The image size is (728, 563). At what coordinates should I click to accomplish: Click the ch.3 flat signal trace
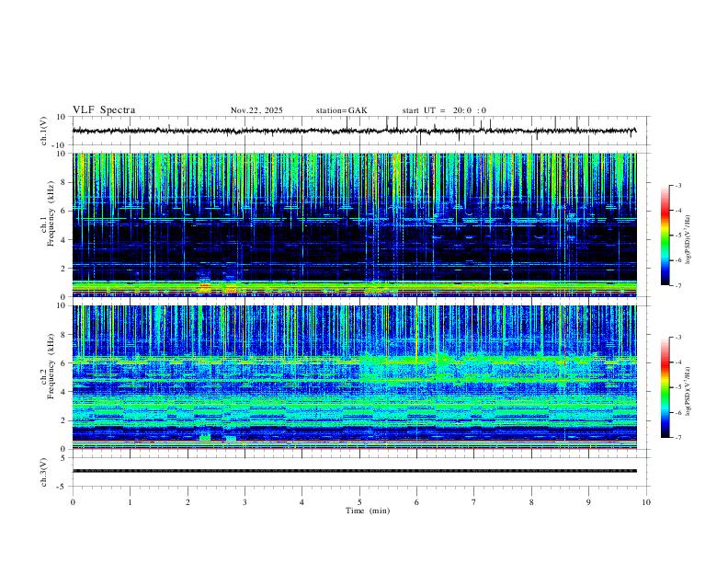click(x=354, y=471)
